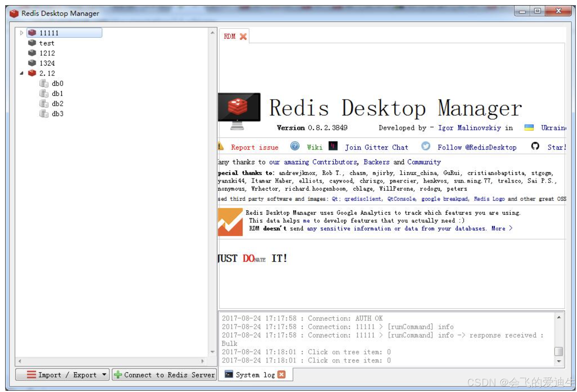Open the Ukraine link
The height and width of the screenshot is (392, 577).
pyautogui.click(x=553, y=128)
